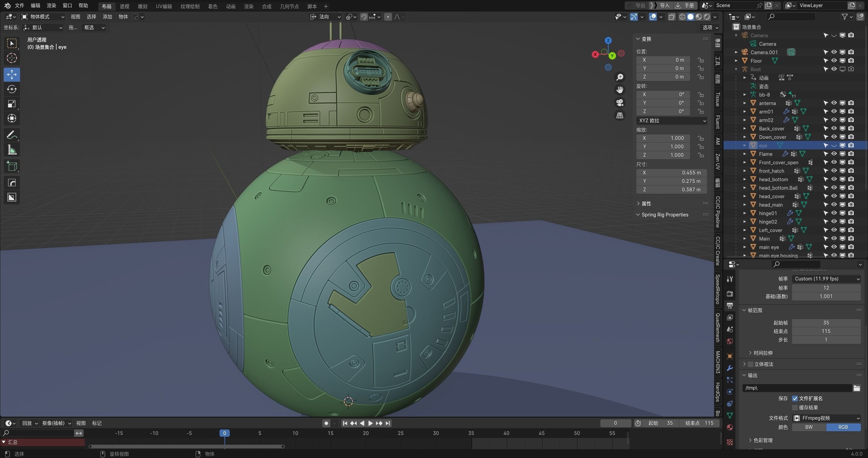Toggle X-ray display in the viewport header

pos(672,17)
